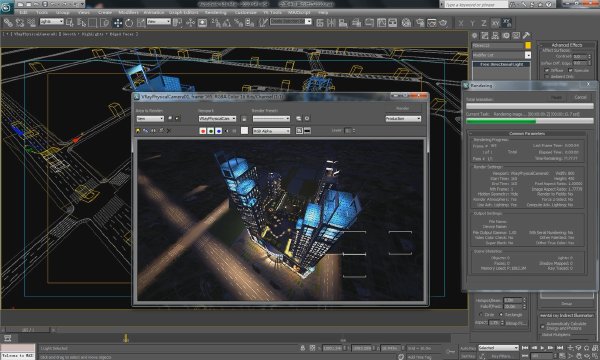Enable the blue channel in frame buffer
Viewport: 600px width, 360px height.
click(x=218, y=131)
